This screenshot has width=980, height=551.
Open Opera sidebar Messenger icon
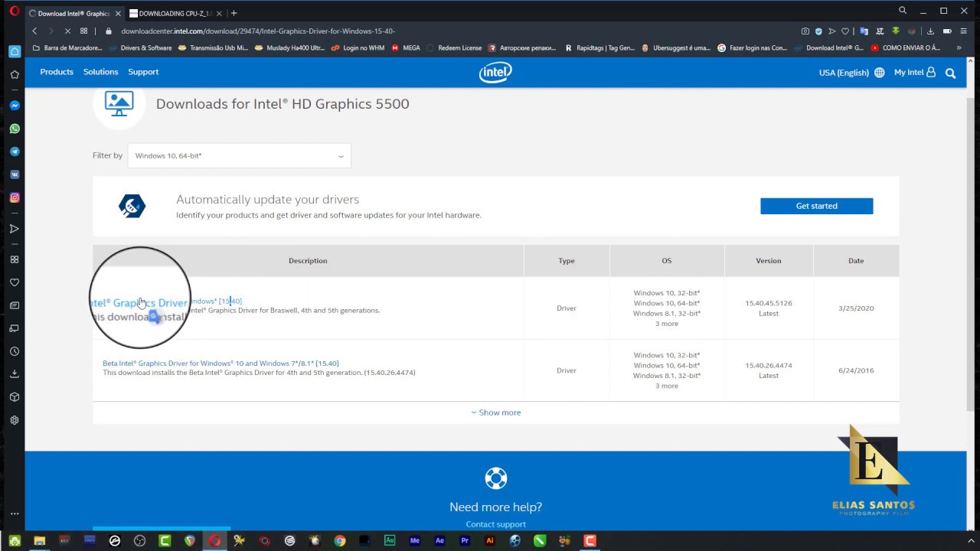15,106
